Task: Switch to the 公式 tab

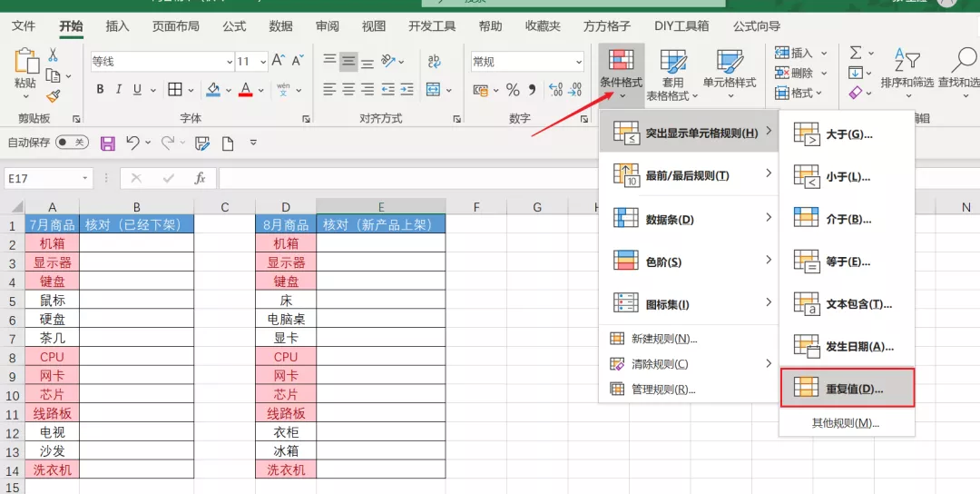Action: pyautogui.click(x=234, y=26)
